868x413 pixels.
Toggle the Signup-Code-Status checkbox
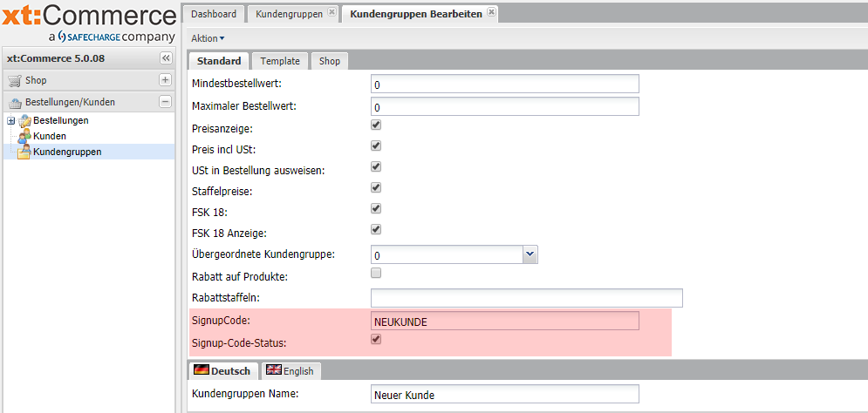coord(376,340)
